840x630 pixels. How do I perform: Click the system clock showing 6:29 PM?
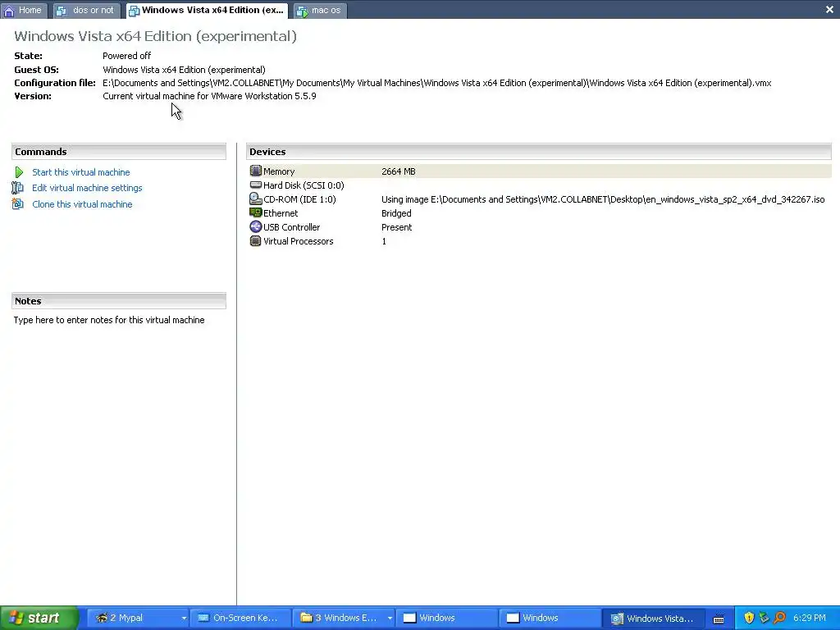tap(809, 618)
